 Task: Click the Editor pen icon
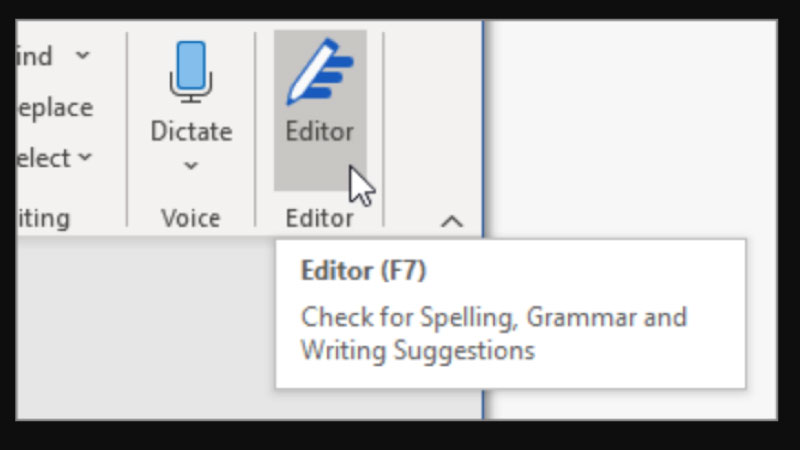coord(319,71)
